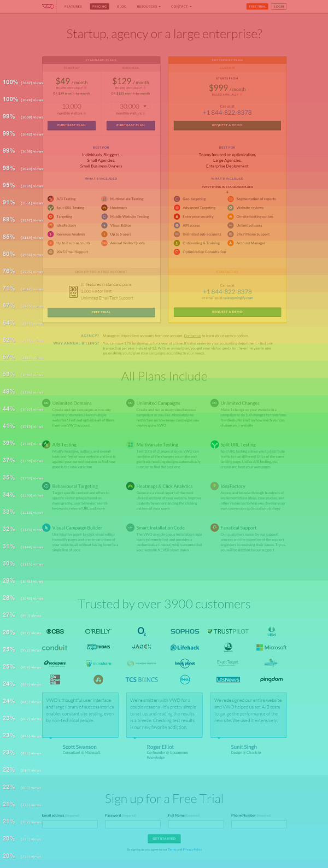Expand the Contact menu in navigation

click(181, 7)
